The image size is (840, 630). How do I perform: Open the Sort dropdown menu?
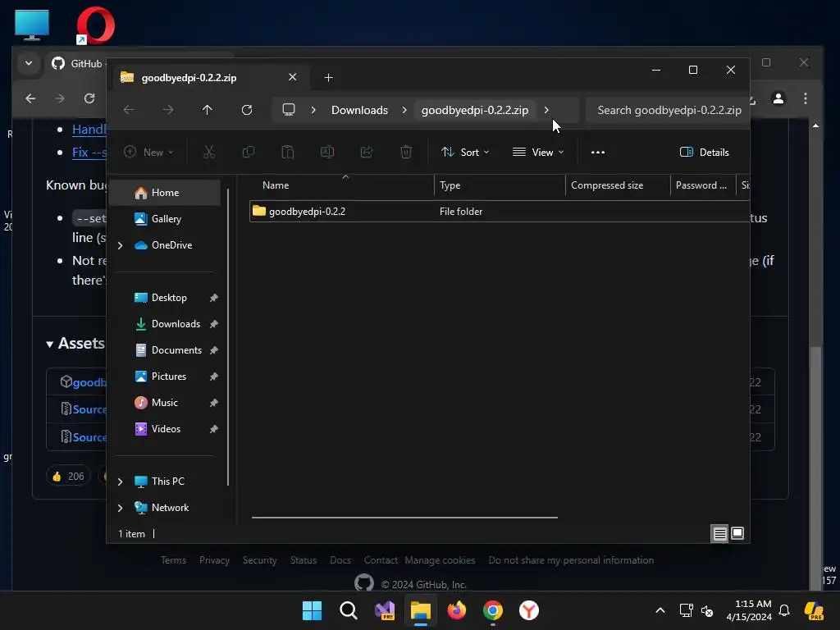[465, 152]
